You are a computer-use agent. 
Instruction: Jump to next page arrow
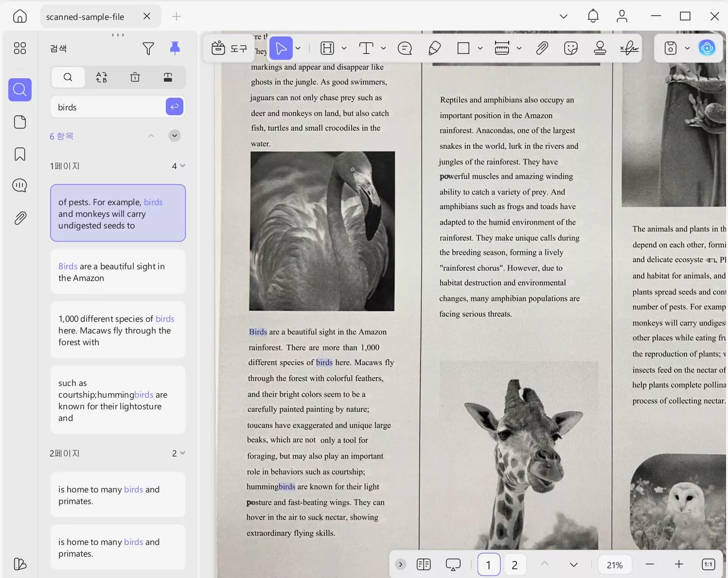click(574, 564)
